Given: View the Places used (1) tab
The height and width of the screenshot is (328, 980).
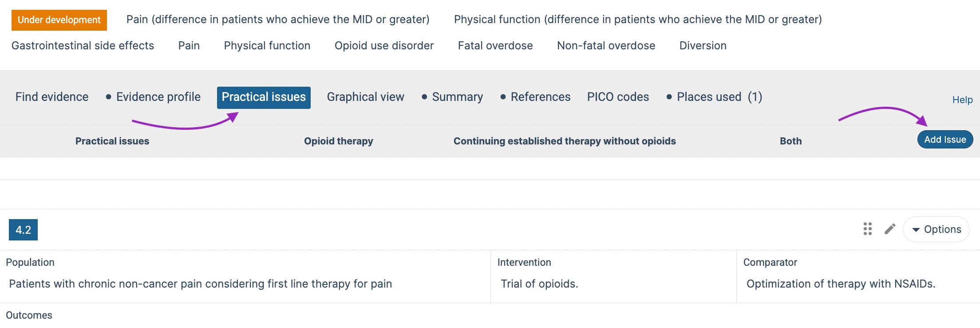Looking at the screenshot, I should pos(714,97).
